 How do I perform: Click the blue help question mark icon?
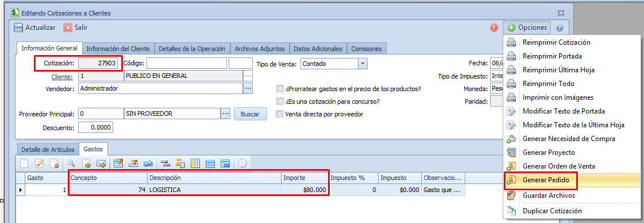[x=560, y=28]
